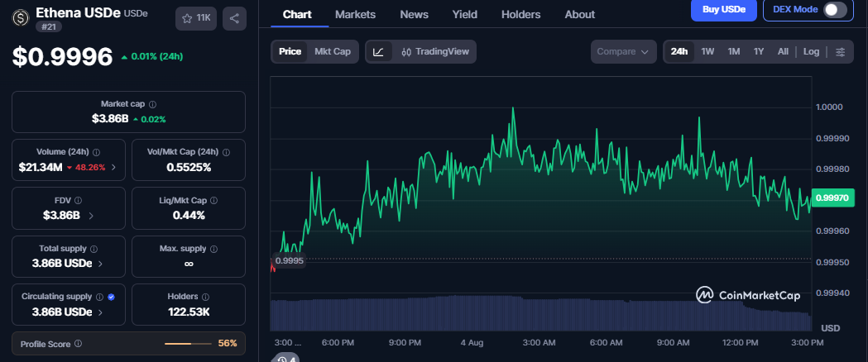The image size is (868, 362).
Task: Click the $0.9996 price text
Action: pyautogui.click(x=63, y=56)
